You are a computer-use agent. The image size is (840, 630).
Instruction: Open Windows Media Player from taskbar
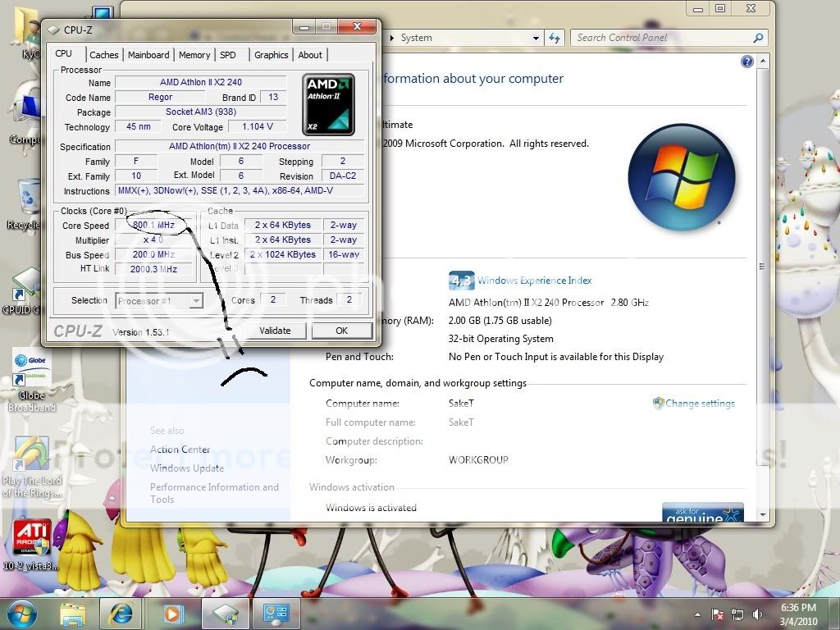click(172, 614)
